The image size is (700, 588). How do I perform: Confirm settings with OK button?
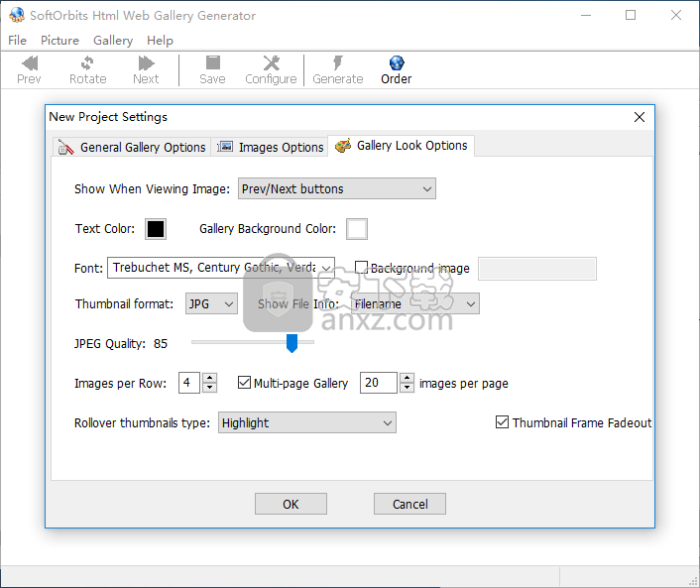pyautogui.click(x=291, y=504)
